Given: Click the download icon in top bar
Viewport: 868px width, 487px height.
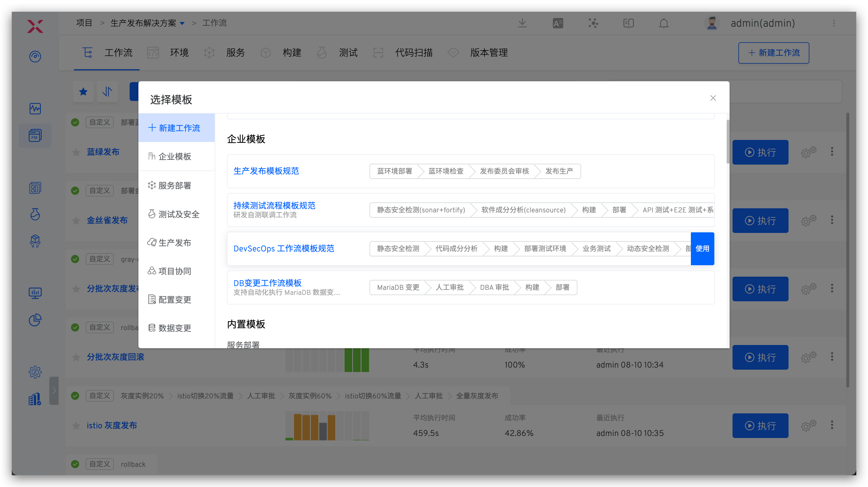Looking at the screenshot, I should 522,23.
